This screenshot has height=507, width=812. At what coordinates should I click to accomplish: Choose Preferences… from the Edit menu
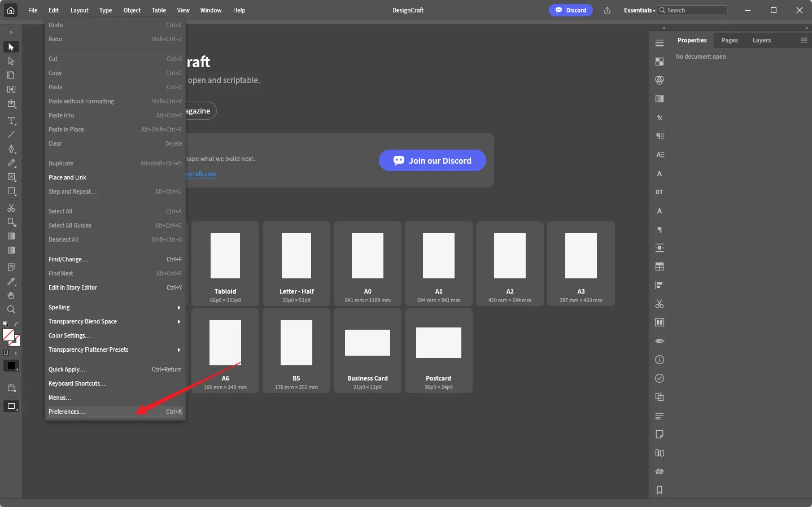115,412
